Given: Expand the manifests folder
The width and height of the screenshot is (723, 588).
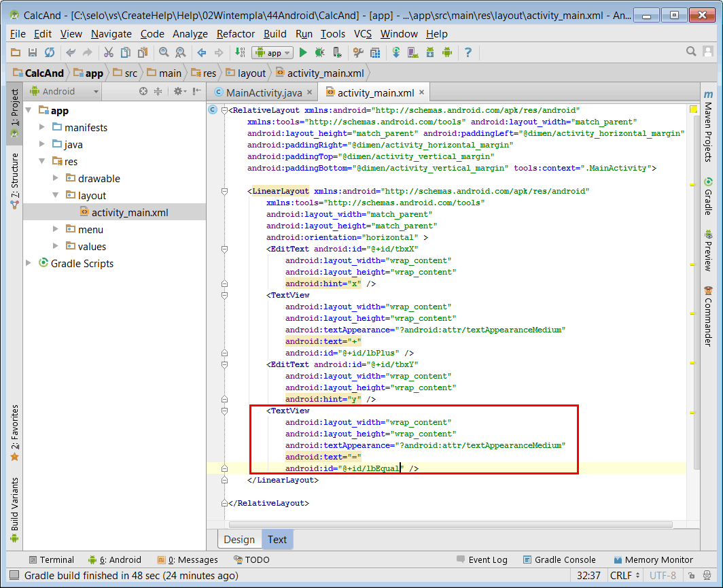Looking at the screenshot, I should [42, 127].
